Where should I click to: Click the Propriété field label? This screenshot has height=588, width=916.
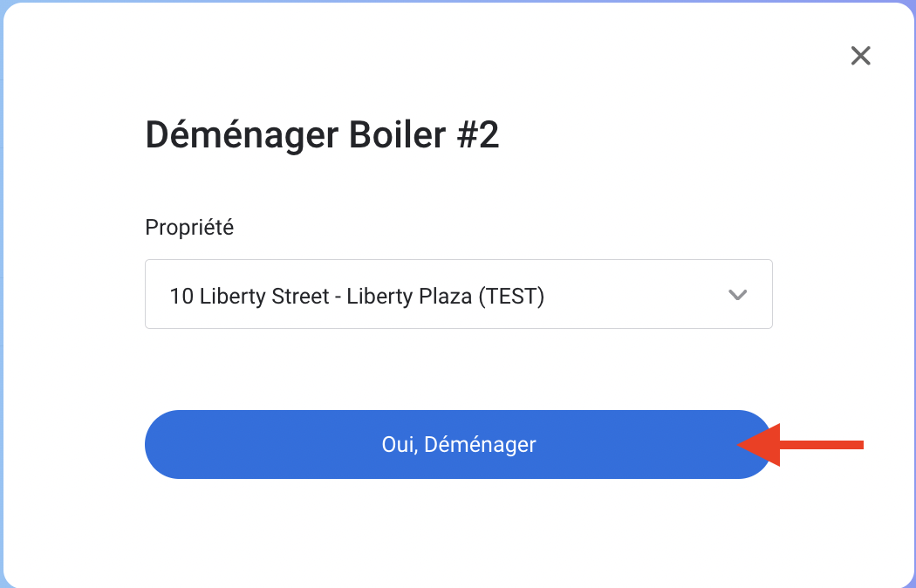(189, 228)
